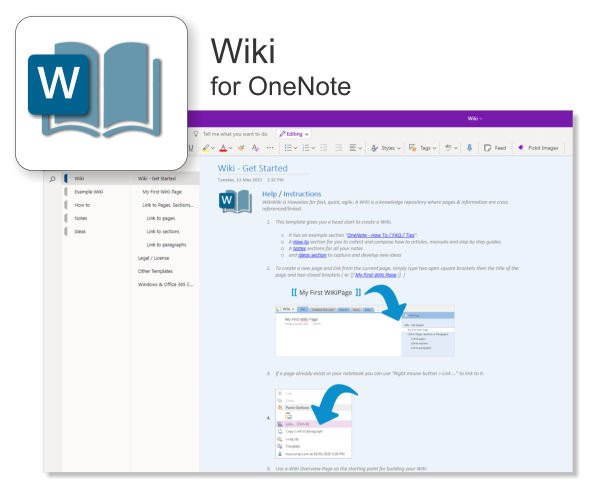Open the font color dropdown arrow
600x490 pixels.
coord(230,148)
